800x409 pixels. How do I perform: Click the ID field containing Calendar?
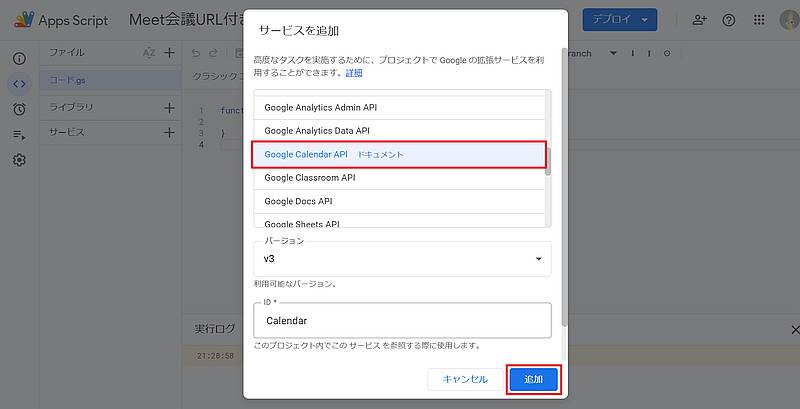(x=402, y=320)
